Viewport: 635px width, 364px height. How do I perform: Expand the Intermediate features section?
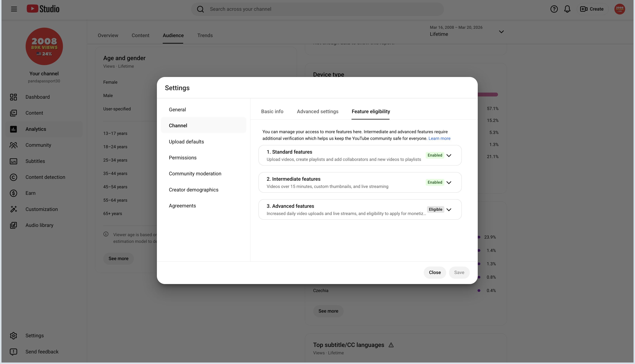pos(449,183)
